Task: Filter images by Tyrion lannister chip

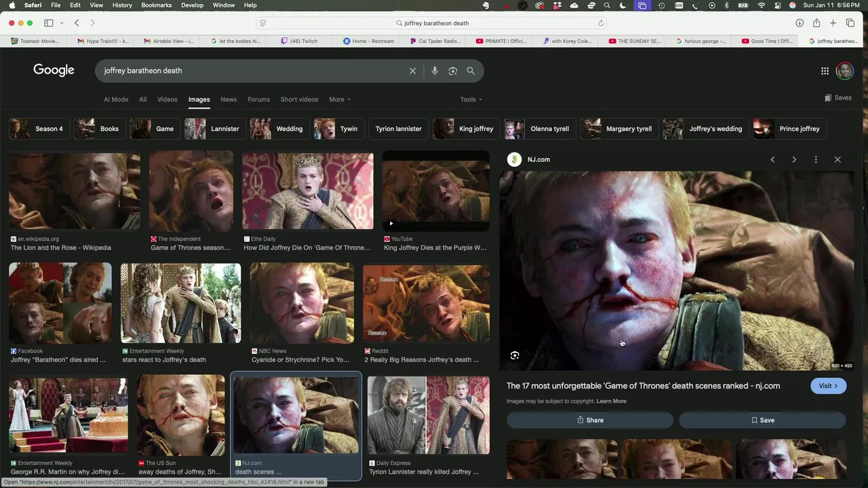Action: click(399, 129)
